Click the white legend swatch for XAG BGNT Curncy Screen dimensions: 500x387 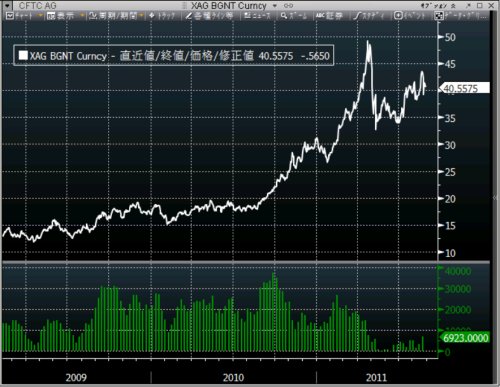point(23,55)
